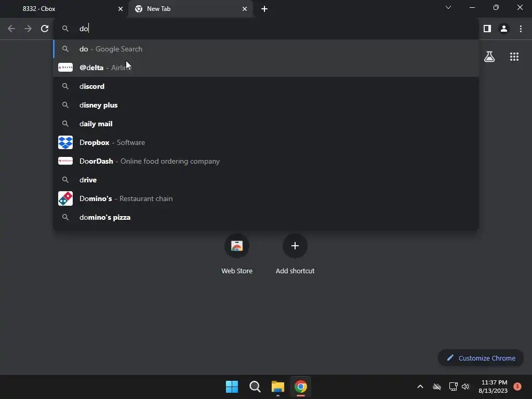Screen dimensions: 532x399
Task: Click the Delta logo icon
Action: 65,68
